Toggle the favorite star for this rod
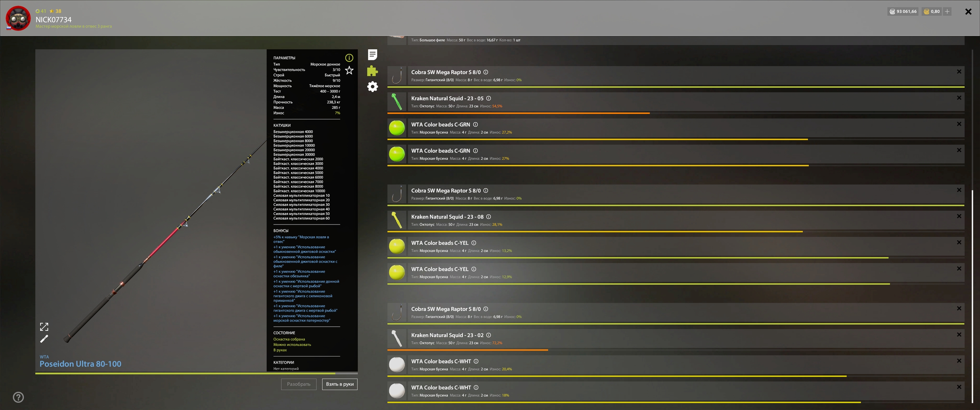This screenshot has width=980, height=410. tap(349, 70)
